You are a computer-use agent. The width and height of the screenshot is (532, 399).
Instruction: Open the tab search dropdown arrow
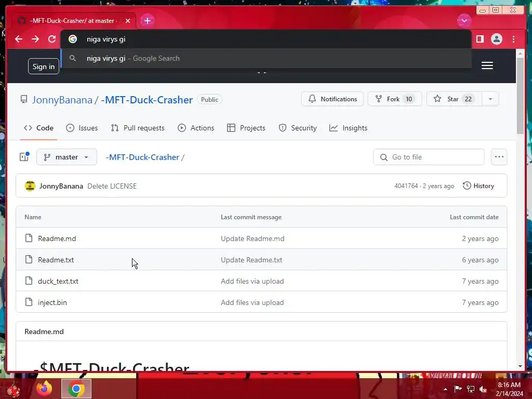coord(464,21)
